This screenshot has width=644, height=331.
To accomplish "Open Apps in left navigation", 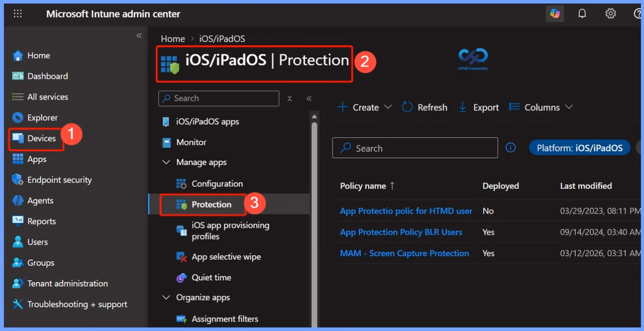I will [36, 159].
